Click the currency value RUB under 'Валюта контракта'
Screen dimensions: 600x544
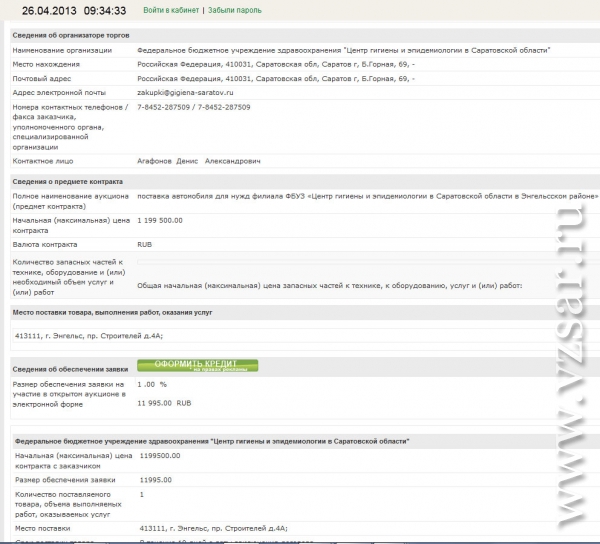145,244
